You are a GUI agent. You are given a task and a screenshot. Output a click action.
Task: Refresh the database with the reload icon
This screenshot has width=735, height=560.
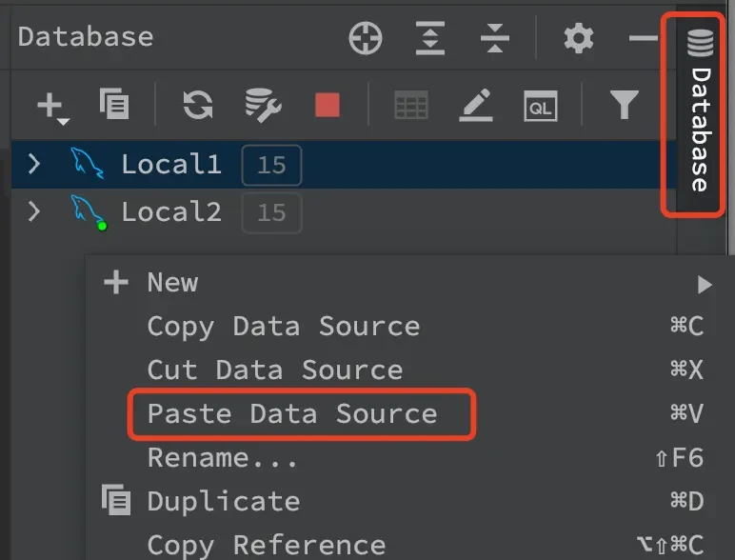click(197, 105)
